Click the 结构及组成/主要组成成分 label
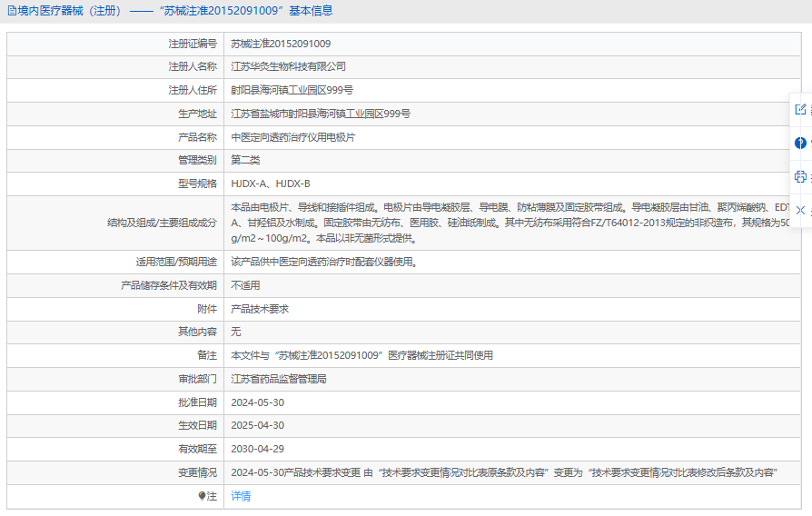The image size is (812, 516). coord(162,223)
